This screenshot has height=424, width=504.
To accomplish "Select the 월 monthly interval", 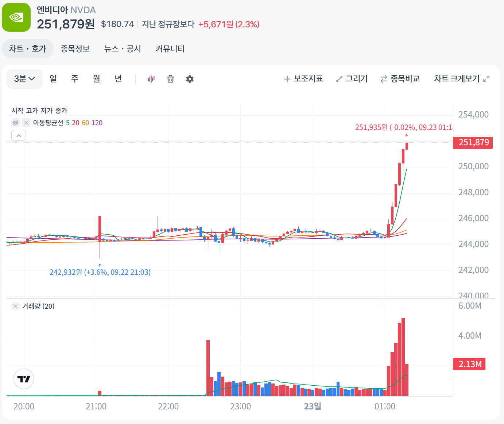I will [96, 79].
